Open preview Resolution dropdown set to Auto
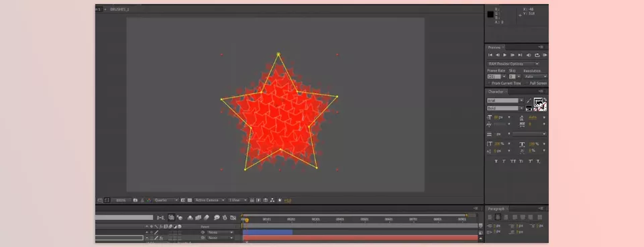Screen dimensions: 644x247 coord(535,77)
